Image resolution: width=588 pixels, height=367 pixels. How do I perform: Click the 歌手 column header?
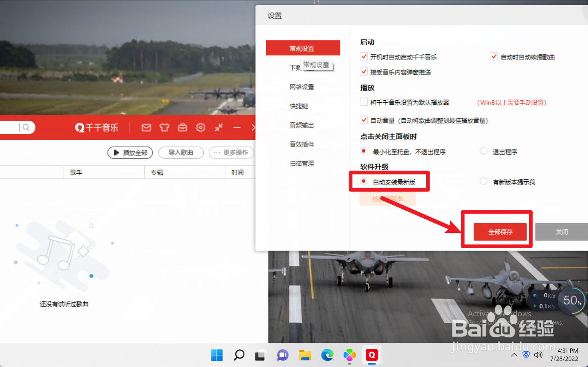[x=76, y=172]
